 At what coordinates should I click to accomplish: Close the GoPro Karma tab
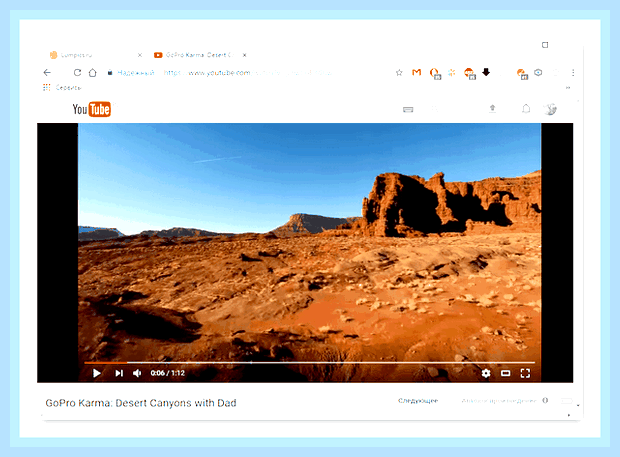(x=245, y=55)
